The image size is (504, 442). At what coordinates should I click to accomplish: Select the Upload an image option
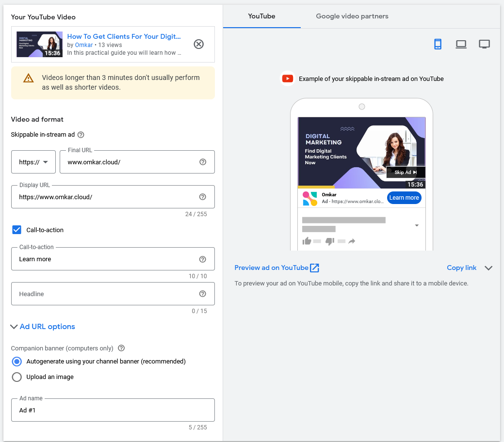[x=16, y=377]
